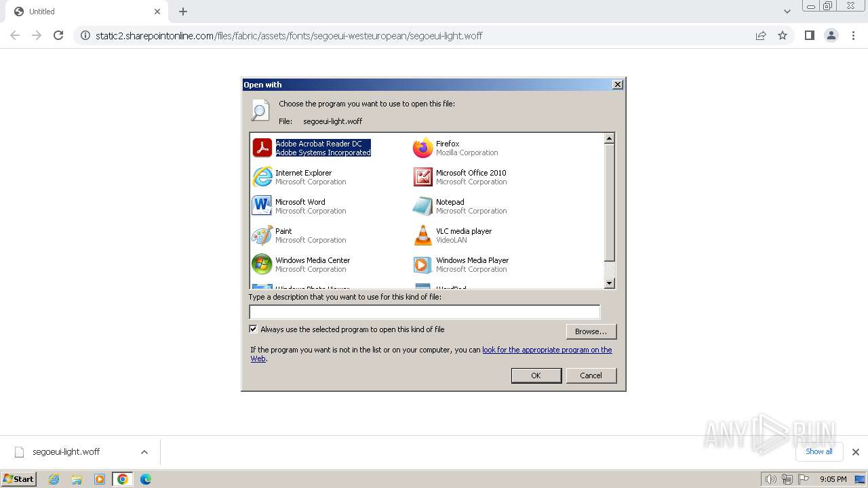
Task: Open Microsoft Edge from taskbar
Action: click(146, 479)
